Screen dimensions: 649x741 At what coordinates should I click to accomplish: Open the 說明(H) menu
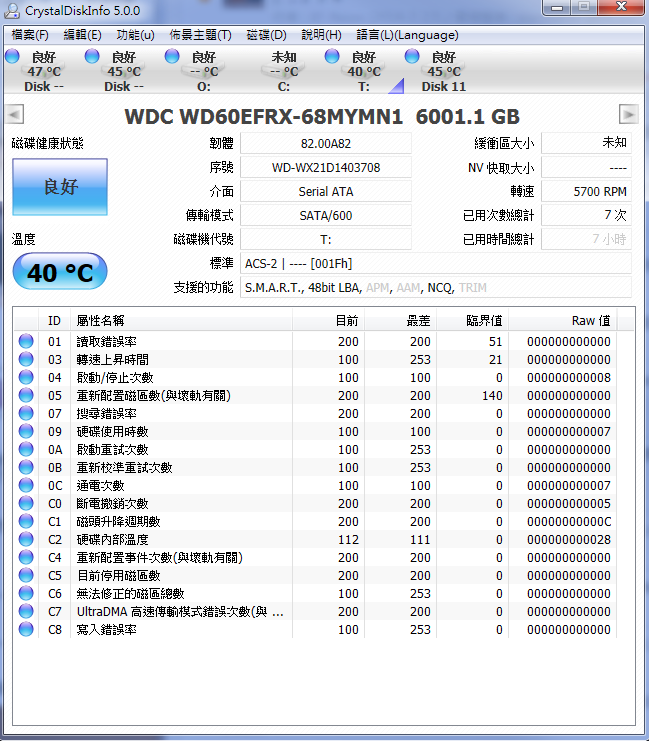(x=321, y=35)
